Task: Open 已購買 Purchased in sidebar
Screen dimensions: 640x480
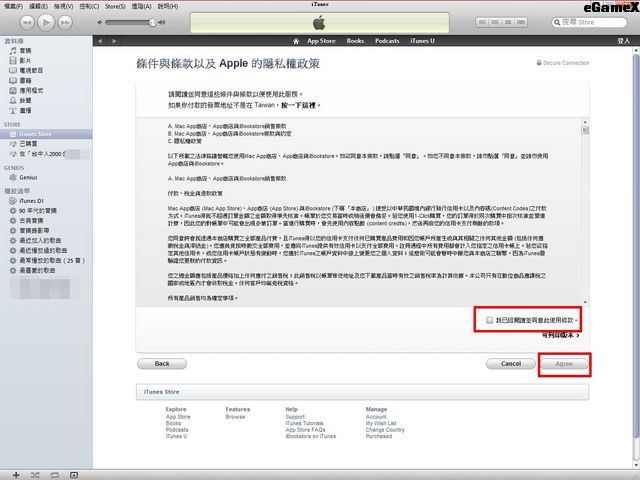Action: (x=28, y=144)
